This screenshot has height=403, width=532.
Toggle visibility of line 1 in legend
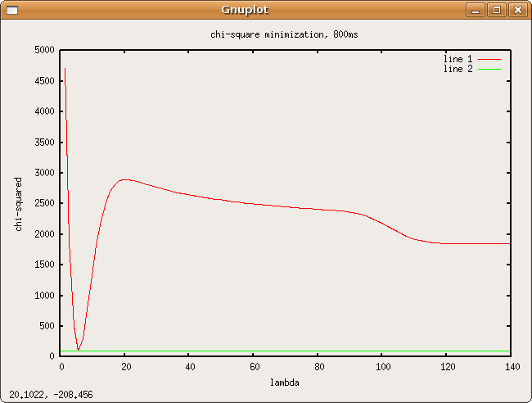458,59
